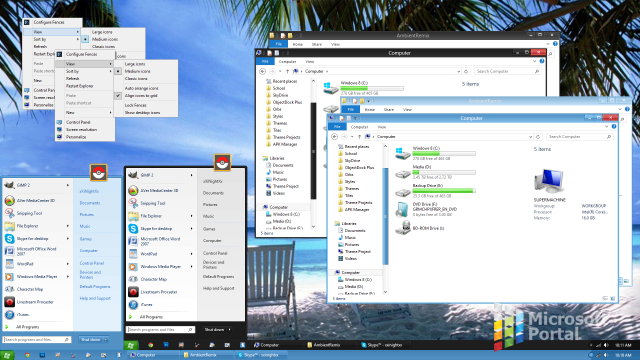
Task: Click Backup Drive usage bar in blue-titled window
Action: (x=444, y=191)
